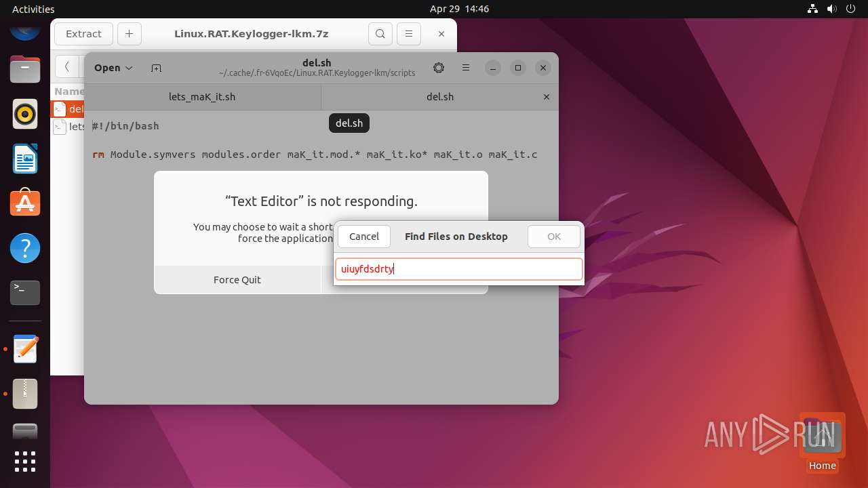
Task: Maximize the Text Editor window
Action: point(518,68)
